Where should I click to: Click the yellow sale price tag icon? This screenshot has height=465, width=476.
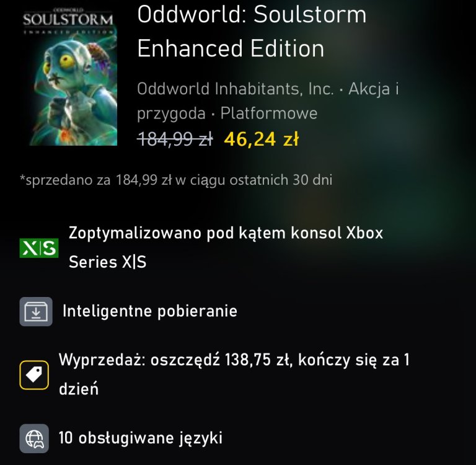(x=34, y=375)
